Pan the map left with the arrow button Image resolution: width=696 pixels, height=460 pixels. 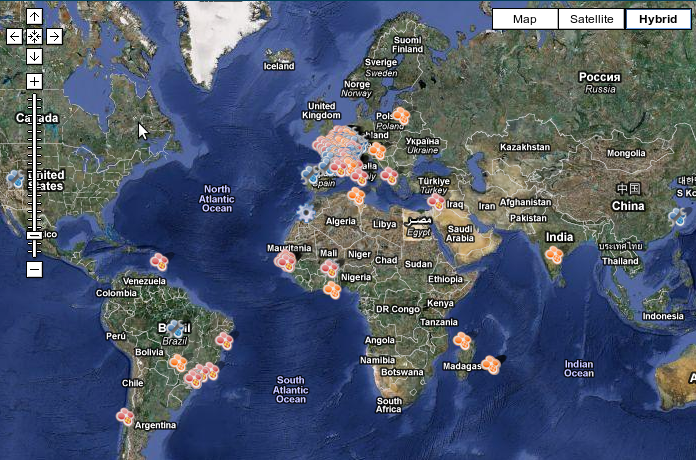tap(14, 36)
